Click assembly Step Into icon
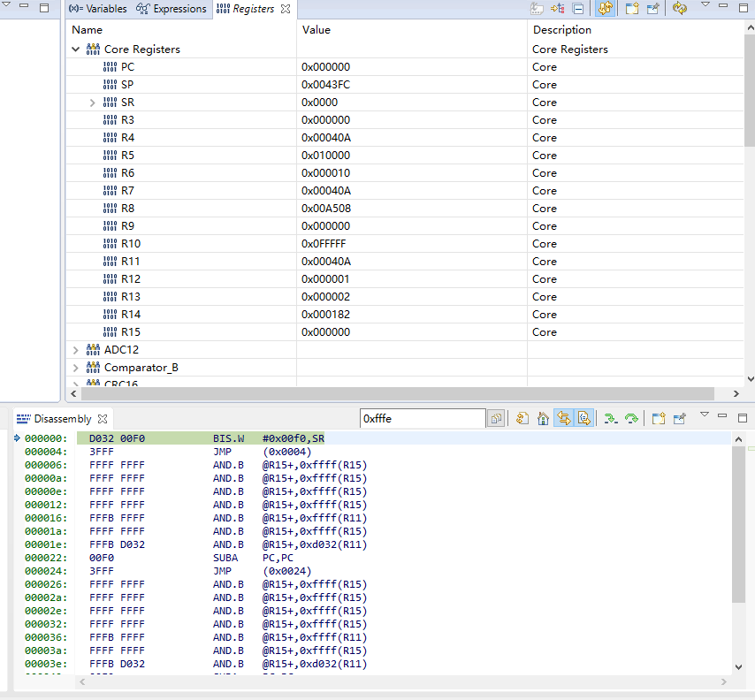Image resolution: width=755 pixels, height=700 pixels. tap(610, 418)
